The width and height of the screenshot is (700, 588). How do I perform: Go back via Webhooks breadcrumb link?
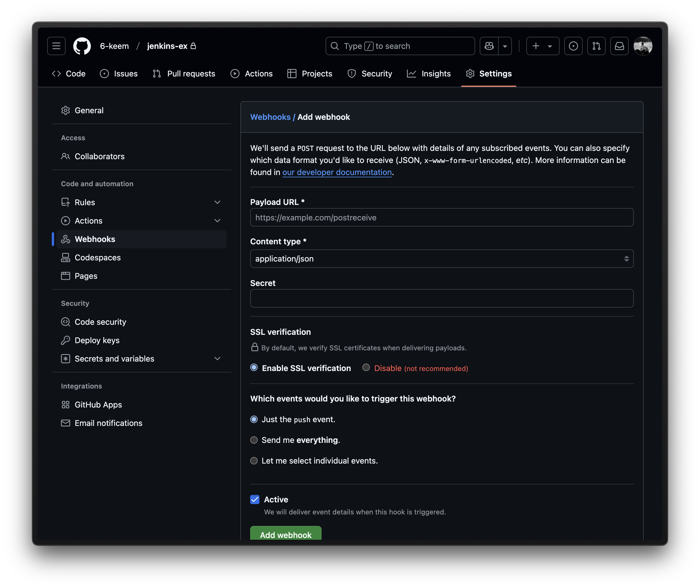pos(270,117)
